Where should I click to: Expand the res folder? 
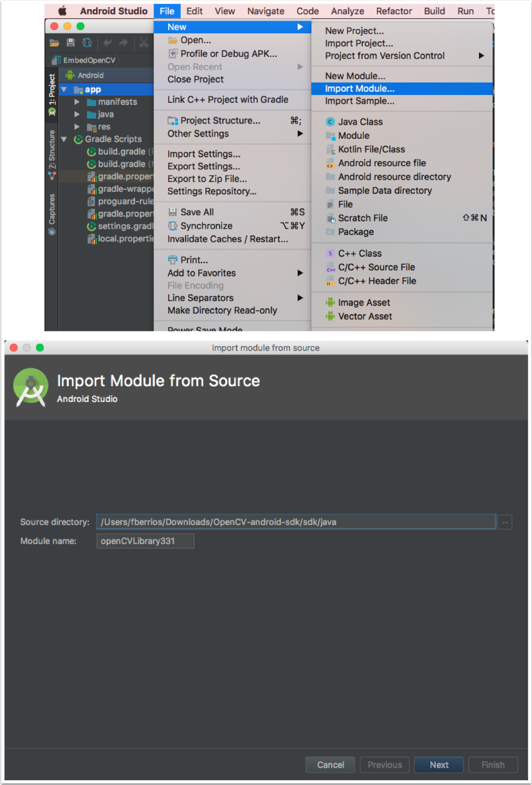[x=77, y=127]
